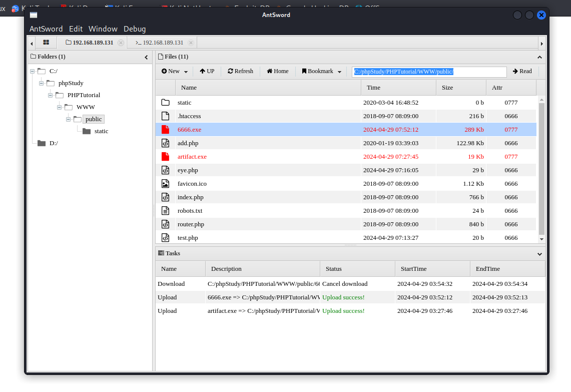Screen dimensions: 571x392
Task: Click the static folder icon in file list
Action: point(165,102)
